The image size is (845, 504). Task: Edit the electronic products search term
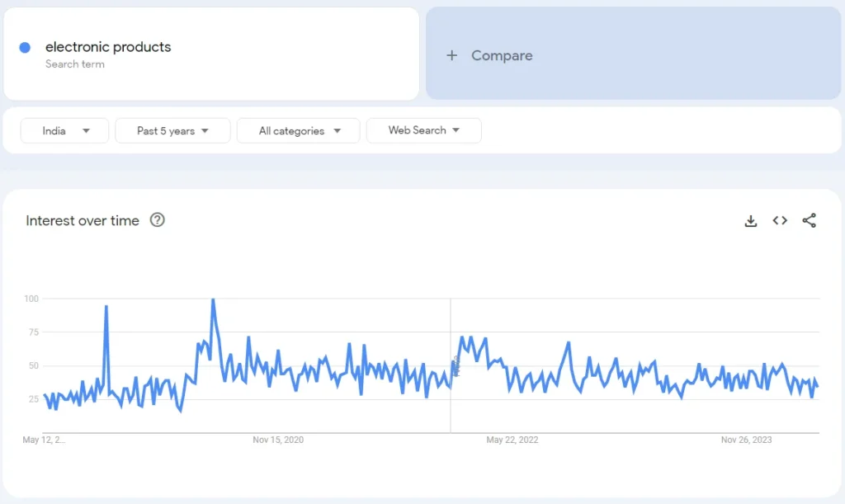(x=108, y=47)
